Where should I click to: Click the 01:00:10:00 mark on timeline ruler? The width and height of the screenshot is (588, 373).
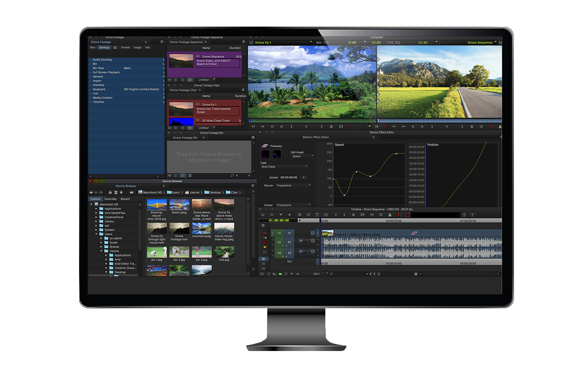point(393,221)
